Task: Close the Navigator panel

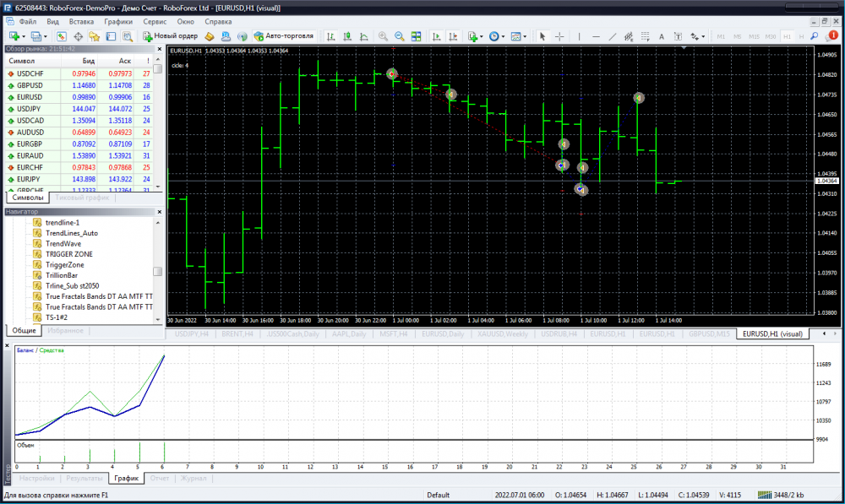Action: coord(159,212)
